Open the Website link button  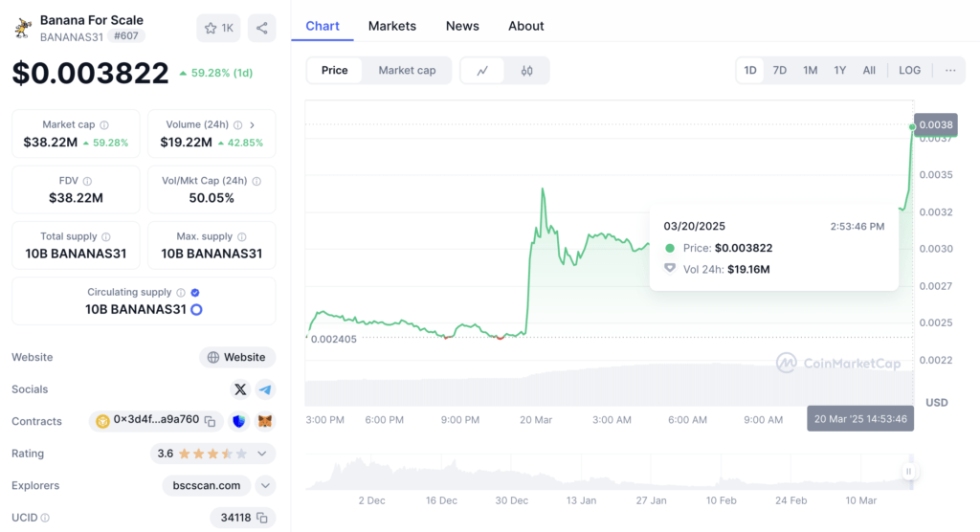tap(237, 357)
